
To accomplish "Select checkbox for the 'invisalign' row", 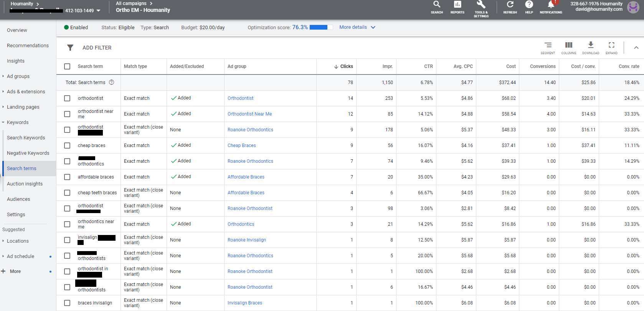I will tap(67, 240).
